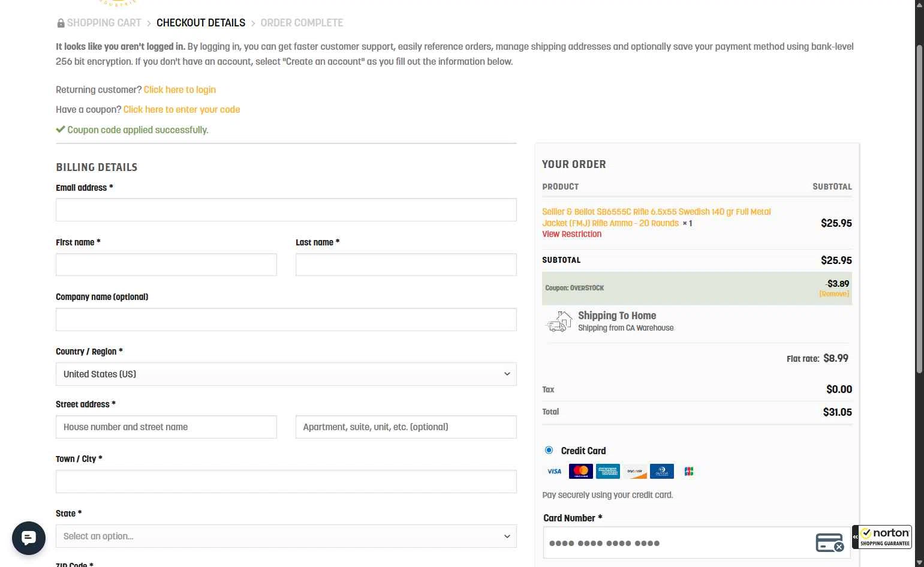Select the Order Complete step
Image resolution: width=924 pixels, height=567 pixels.
pyautogui.click(x=302, y=23)
